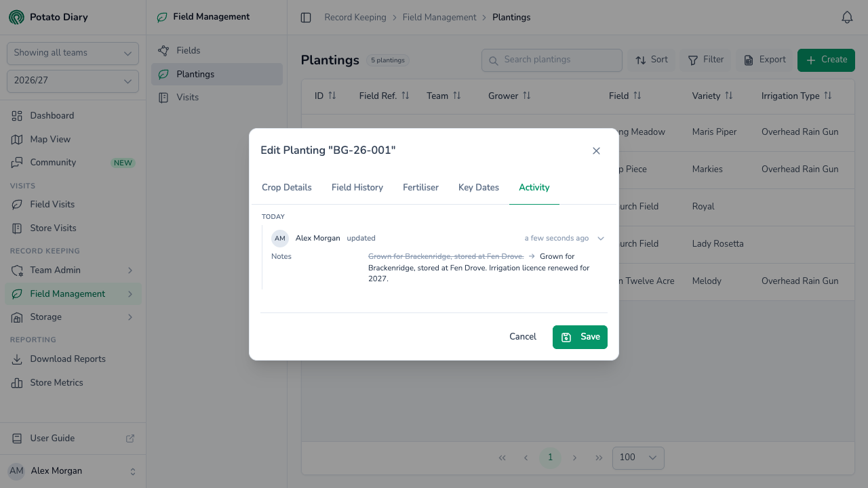
Task: Close the Edit Planting dialog
Action: click(596, 150)
